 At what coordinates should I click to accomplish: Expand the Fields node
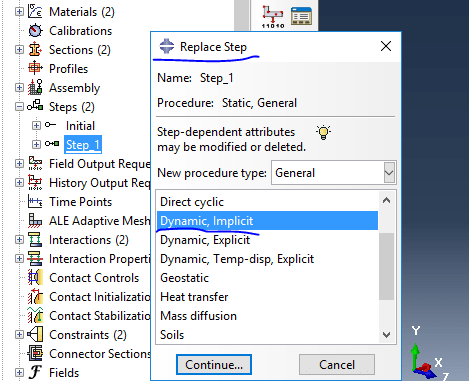click(19, 373)
